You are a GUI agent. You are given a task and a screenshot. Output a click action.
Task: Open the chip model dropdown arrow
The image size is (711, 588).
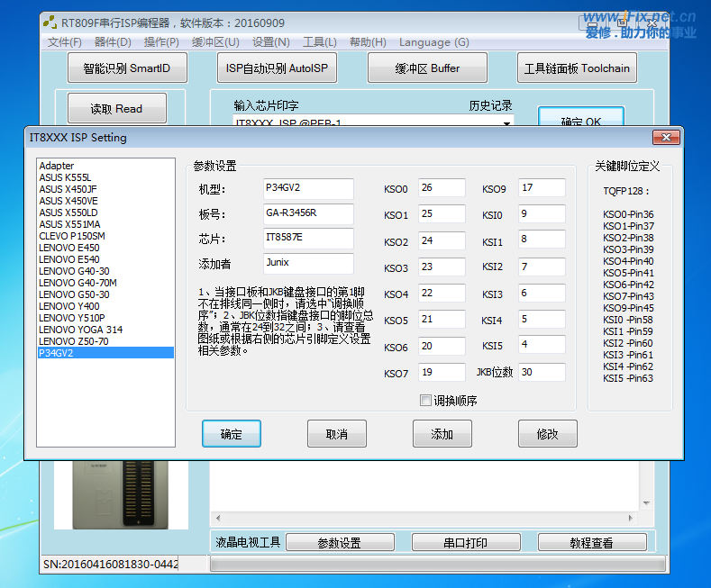[x=507, y=122]
